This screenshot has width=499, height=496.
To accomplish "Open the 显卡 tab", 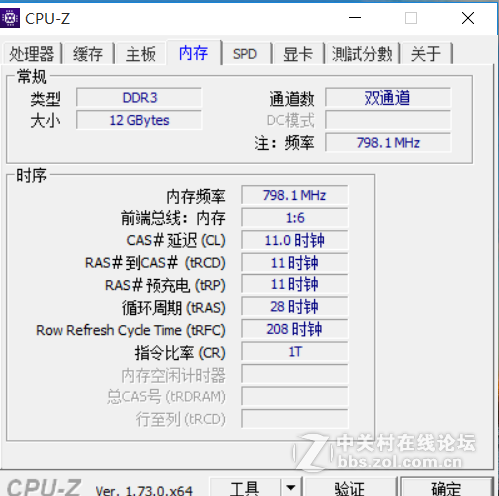I will 298,54.
